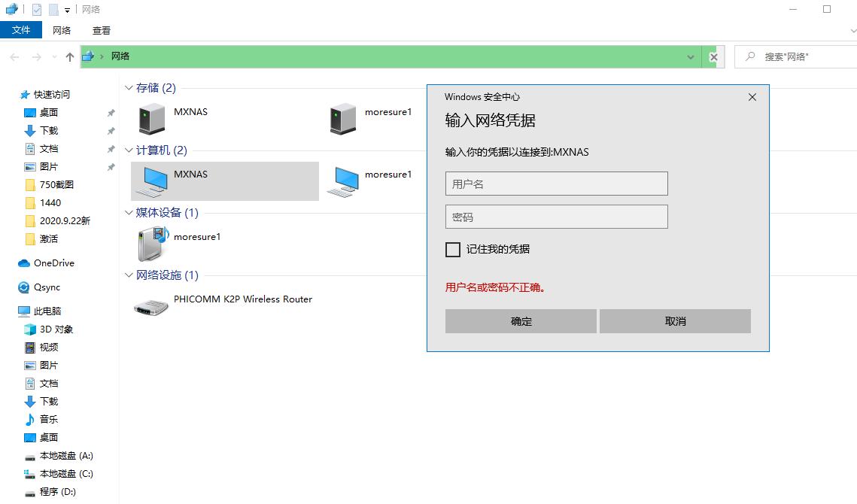Select 下载 under 此电脑

click(x=49, y=401)
